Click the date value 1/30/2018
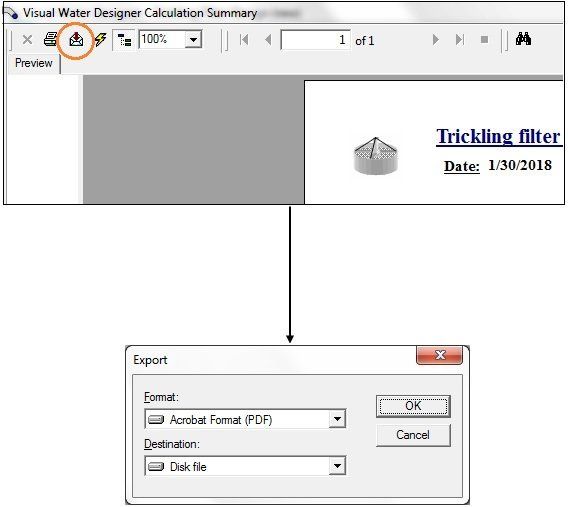This screenshot has height=507, width=568. pos(520,165)
